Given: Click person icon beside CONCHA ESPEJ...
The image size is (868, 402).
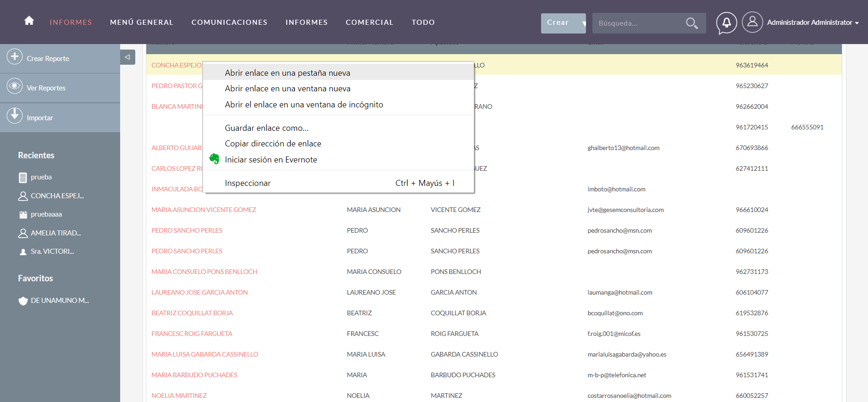Looking at the screenshot, I should coord(23,196).
